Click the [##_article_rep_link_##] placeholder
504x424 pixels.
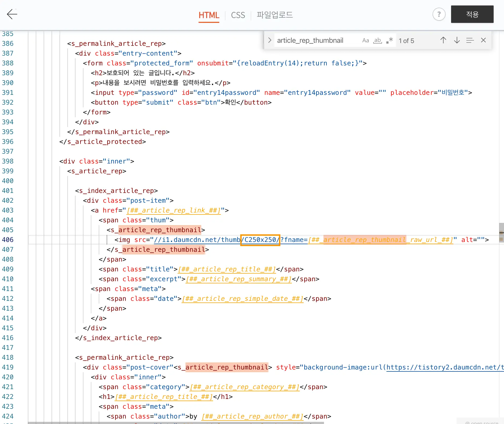(x=174, y=210)
